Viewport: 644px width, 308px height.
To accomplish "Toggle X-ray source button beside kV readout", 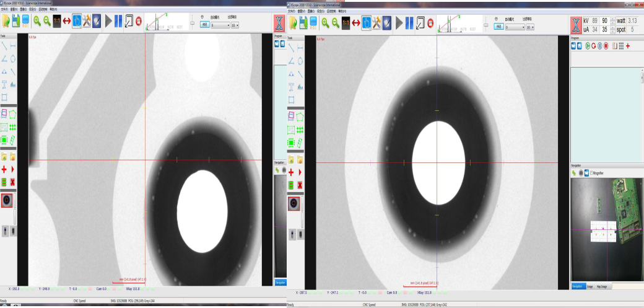I will (x=577, y=25).
